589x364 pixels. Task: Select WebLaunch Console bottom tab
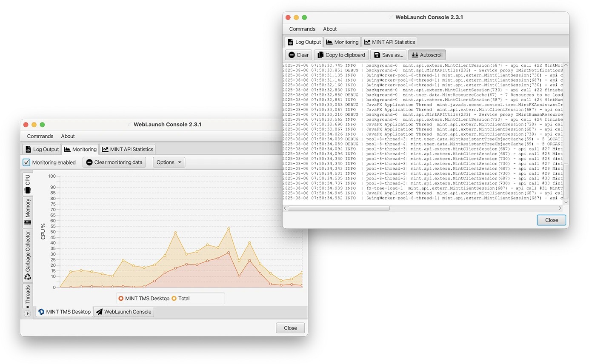(124, 312)
